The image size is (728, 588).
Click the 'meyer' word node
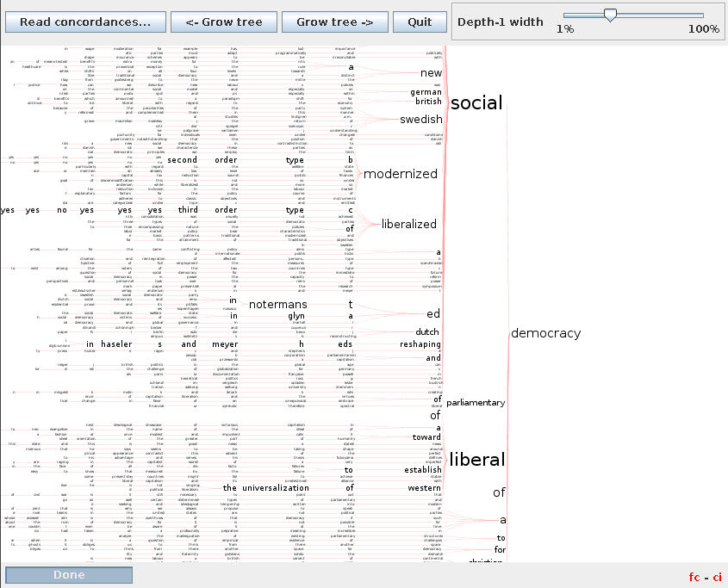[x=225, y=344]
